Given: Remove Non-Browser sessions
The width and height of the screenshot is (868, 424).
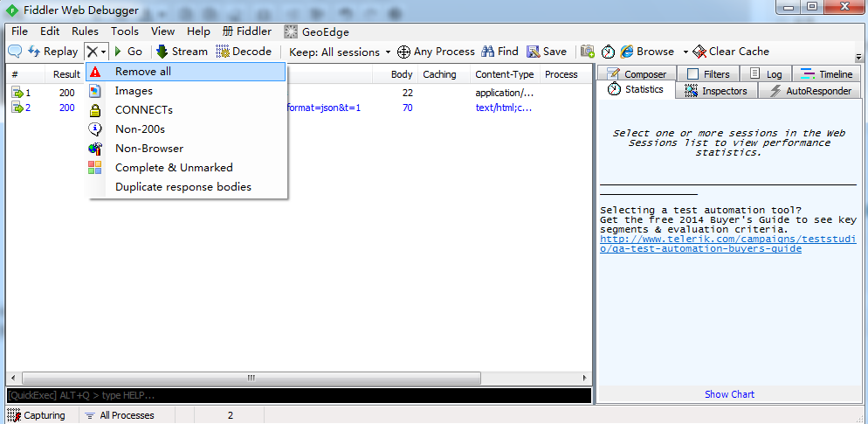Looking at the screenshot, I should point(186,149).
